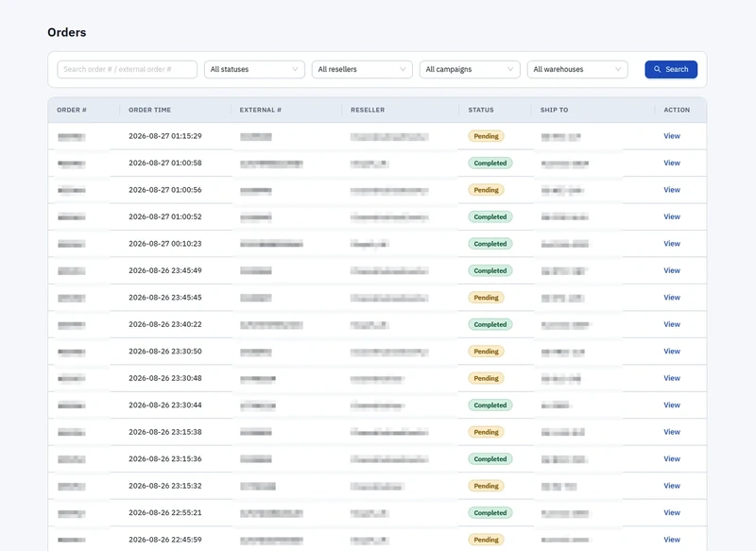The width and height of the screenshot is (756, 551).
Task: Click the Pending badge for 01:00:56 order
Action: tap(486, 190)
